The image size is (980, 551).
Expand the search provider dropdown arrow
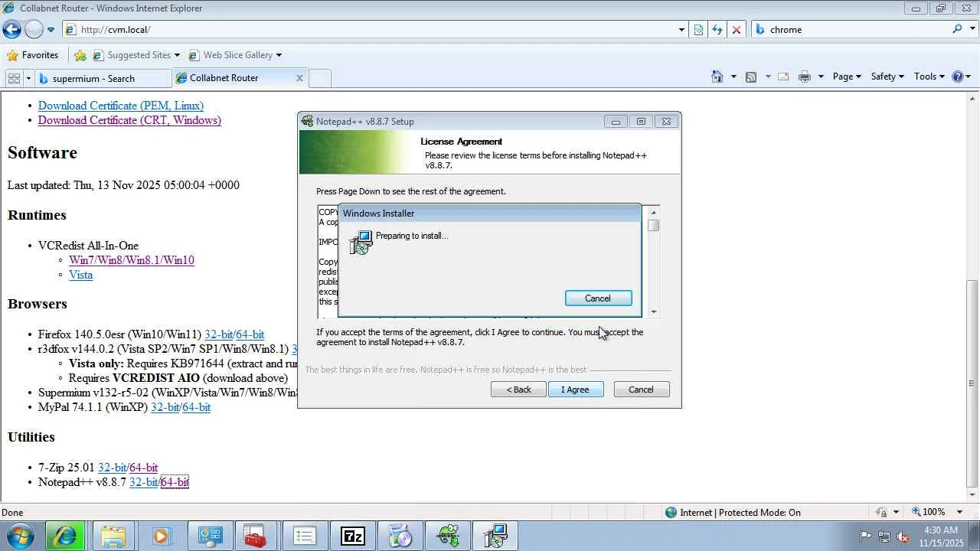971,30
